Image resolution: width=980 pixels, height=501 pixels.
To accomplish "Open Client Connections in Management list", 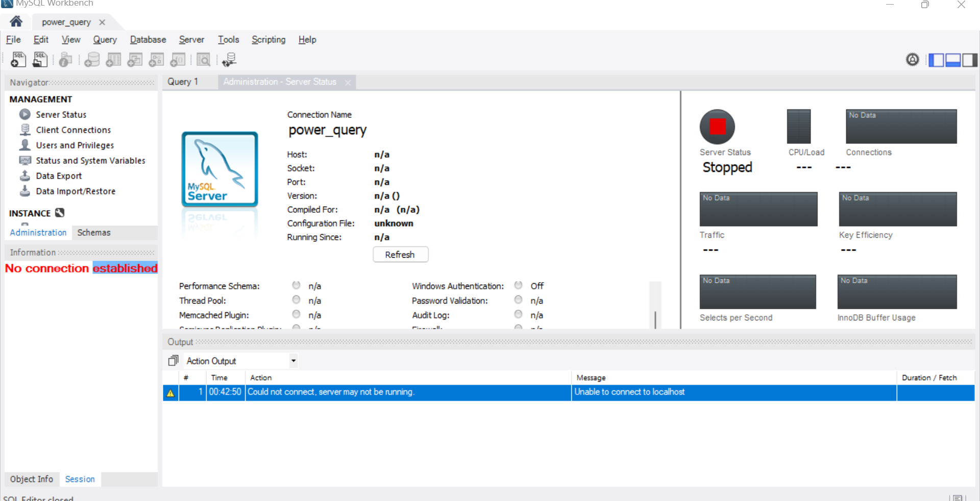I will pyautogui.click(x=73, y=130).
